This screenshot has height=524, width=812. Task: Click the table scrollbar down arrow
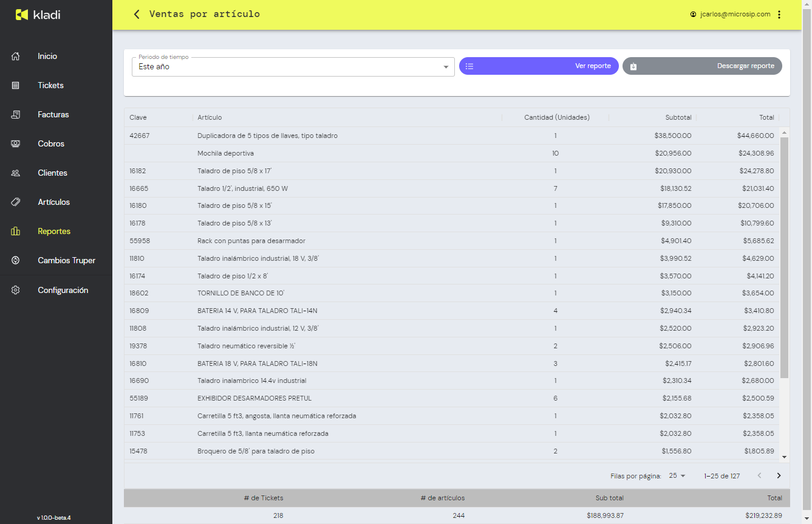point(784,457)
